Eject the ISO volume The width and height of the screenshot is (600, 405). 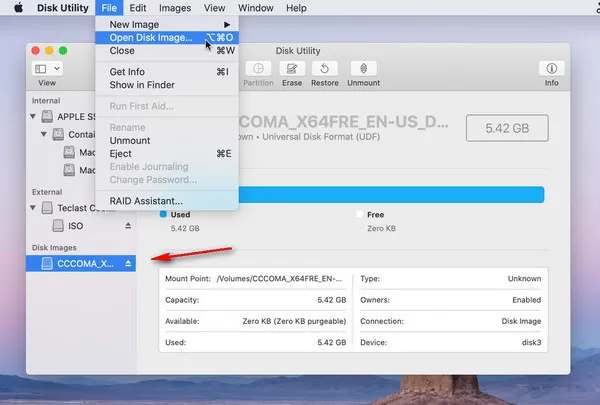[x=128, y=226]
